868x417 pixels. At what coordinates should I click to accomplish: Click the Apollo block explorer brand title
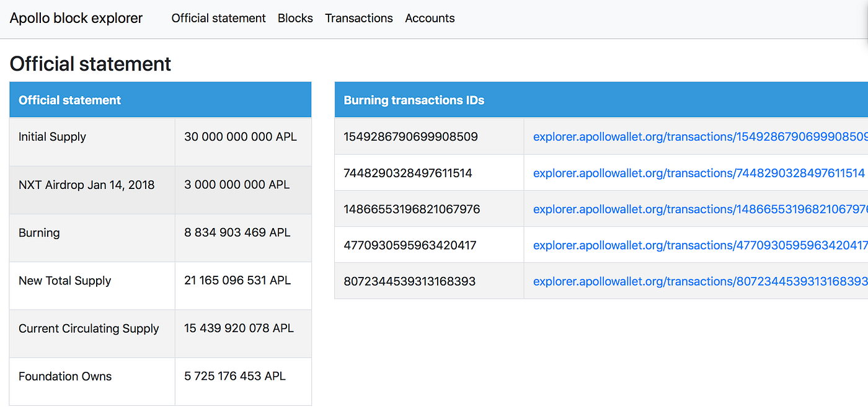coord(76,18)
